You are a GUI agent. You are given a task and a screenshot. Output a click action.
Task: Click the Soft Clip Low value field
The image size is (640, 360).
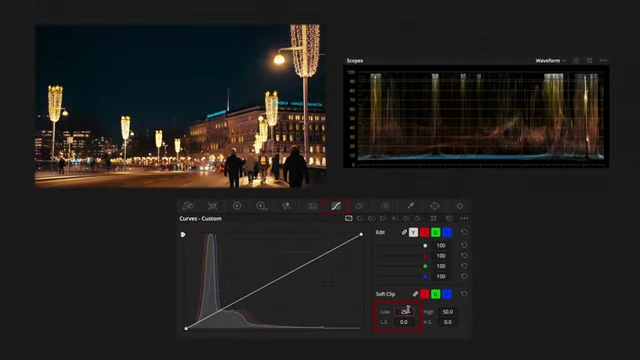pyautogui.click(x=404, y=312)
